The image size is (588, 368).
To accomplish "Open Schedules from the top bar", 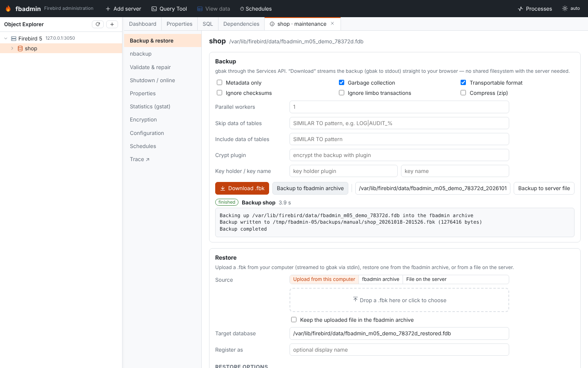I will (x=256, y=9).
